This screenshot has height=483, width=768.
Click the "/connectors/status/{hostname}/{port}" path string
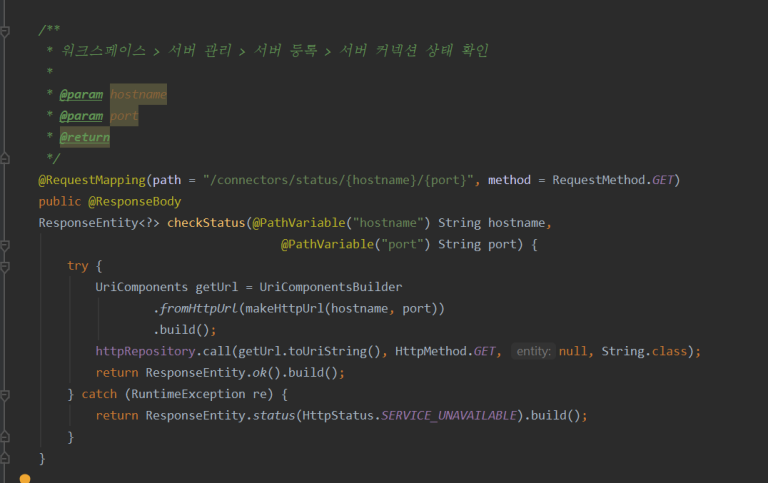[x=338, y=180]
